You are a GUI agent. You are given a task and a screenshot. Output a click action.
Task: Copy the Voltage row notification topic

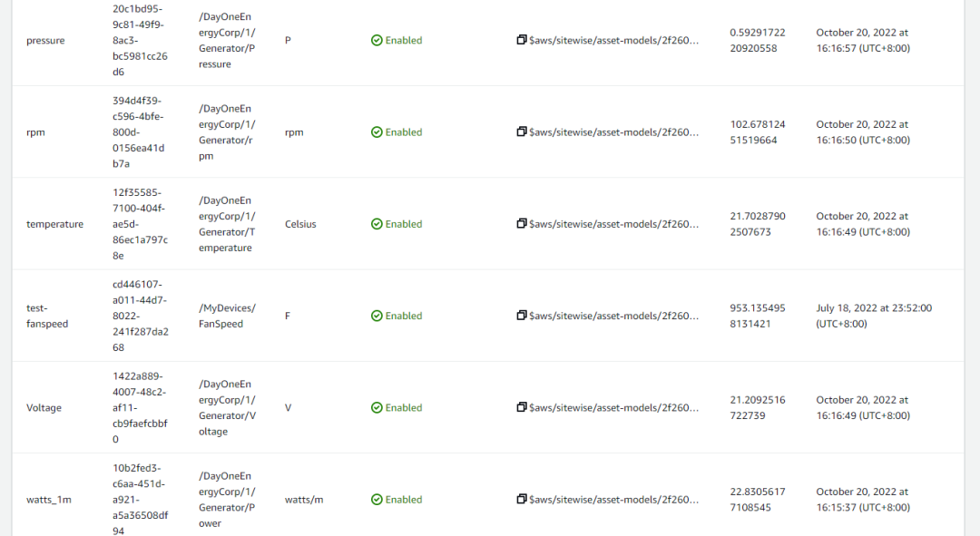point(522,408)
